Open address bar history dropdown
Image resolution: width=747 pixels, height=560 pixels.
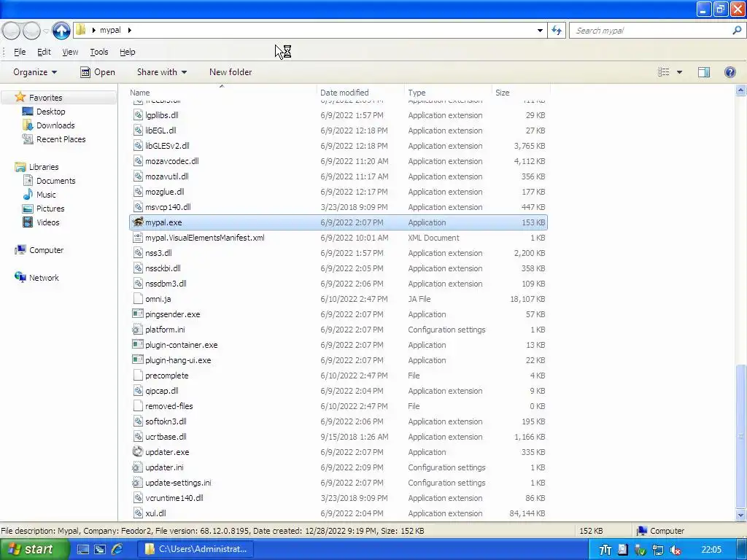coord(540,31)
